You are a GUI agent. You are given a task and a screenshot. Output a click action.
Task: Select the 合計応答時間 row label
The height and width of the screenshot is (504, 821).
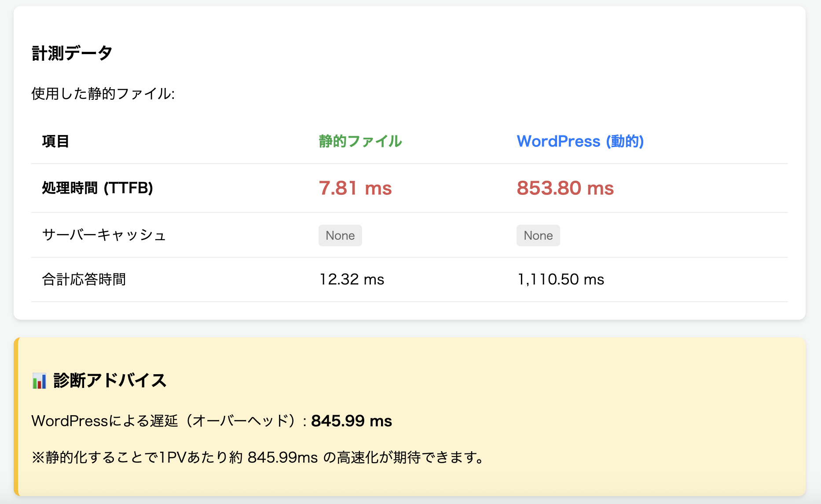84,280
